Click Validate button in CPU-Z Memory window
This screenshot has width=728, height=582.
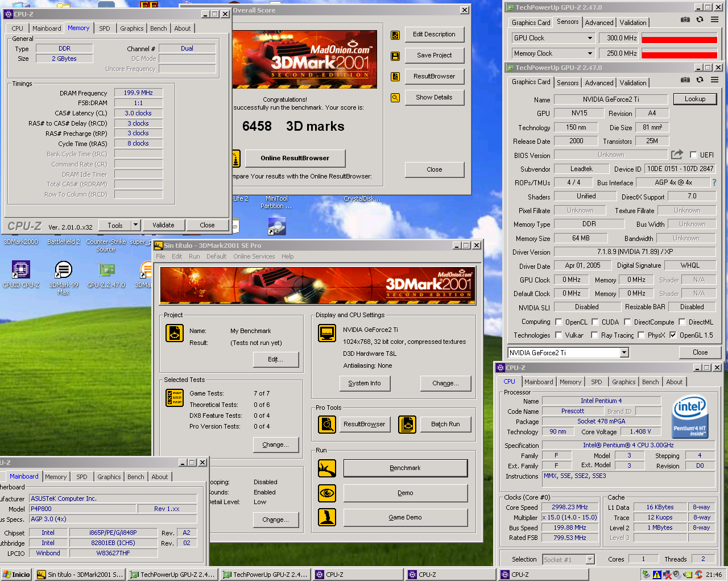tap(163, 225)
